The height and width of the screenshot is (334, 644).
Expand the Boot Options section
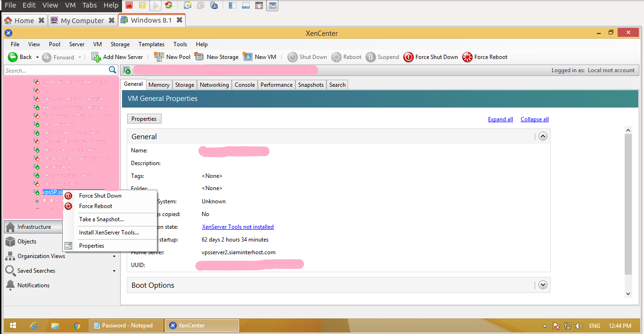(543, 285)
